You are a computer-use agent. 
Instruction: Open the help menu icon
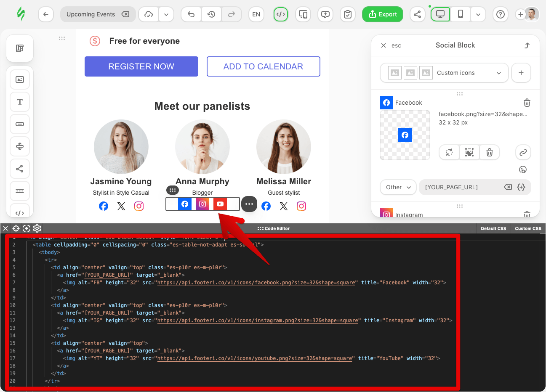(501, 14)
